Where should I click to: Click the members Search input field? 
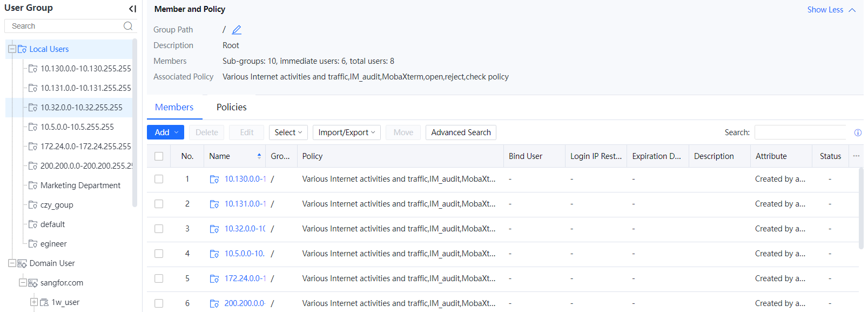click(x=800, y=132)
